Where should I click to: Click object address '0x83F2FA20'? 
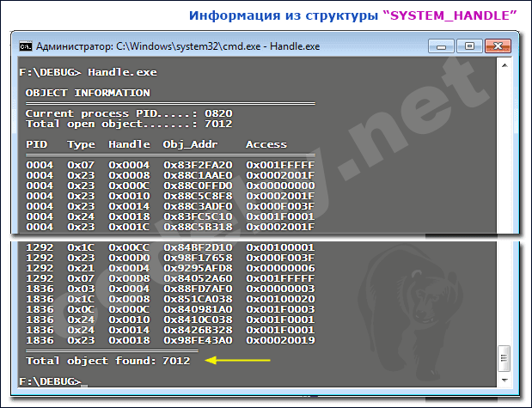[x=199, y=165]
